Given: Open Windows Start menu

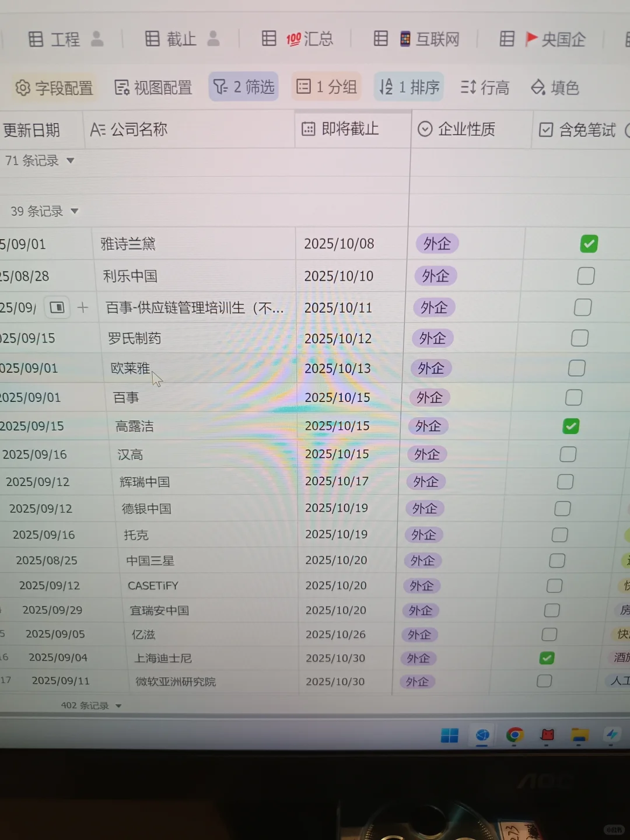Looking at the screenshot, I should 450,735.
